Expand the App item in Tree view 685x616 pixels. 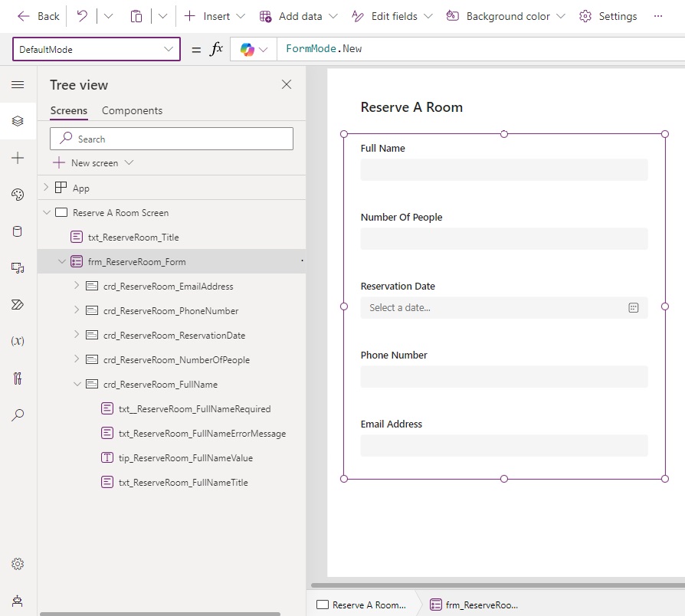tap(46, 187)
